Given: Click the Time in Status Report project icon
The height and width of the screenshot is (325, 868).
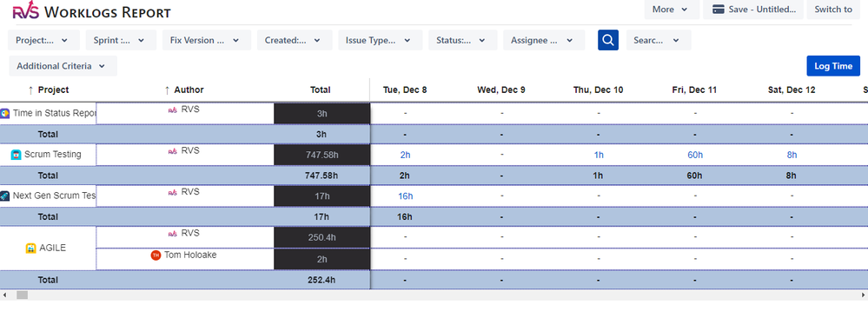Looking at the screenshot, I should pyautogui.click(x=5, y=114).
